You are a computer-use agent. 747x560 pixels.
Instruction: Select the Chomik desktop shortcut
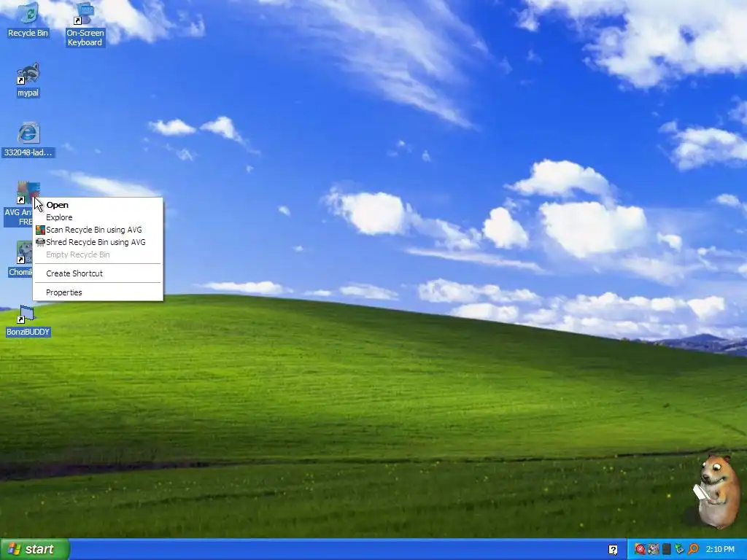click(x=20, y=259)
